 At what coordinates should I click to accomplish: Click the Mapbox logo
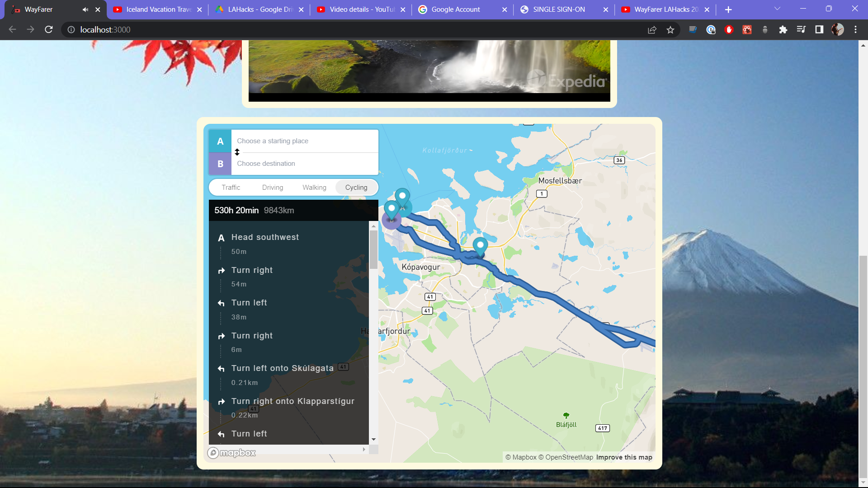click(x=231, y=453)
